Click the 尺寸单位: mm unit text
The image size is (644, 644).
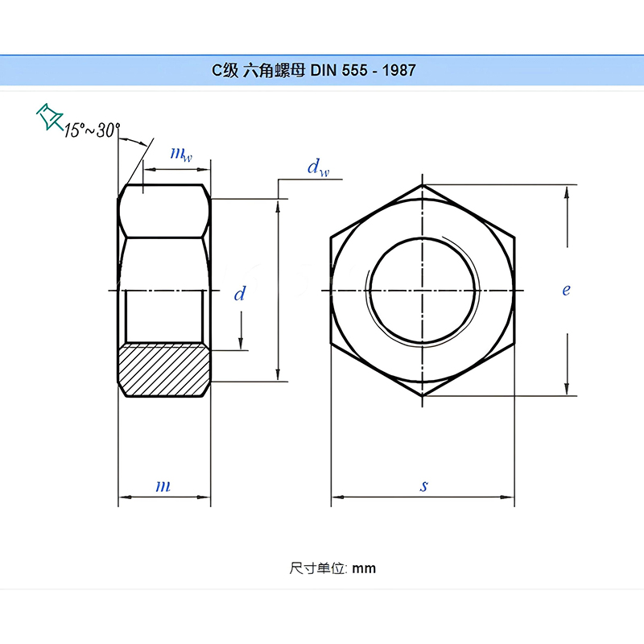(x=332, y=568)
